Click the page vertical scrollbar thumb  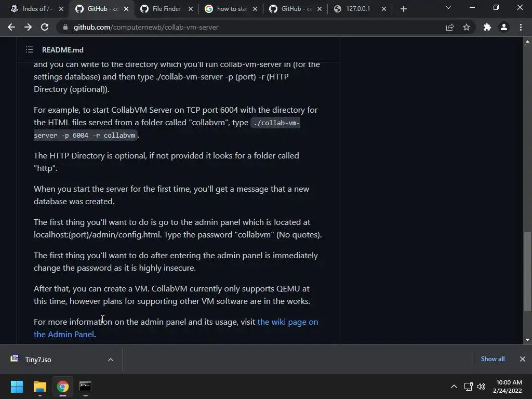(527, 271)
